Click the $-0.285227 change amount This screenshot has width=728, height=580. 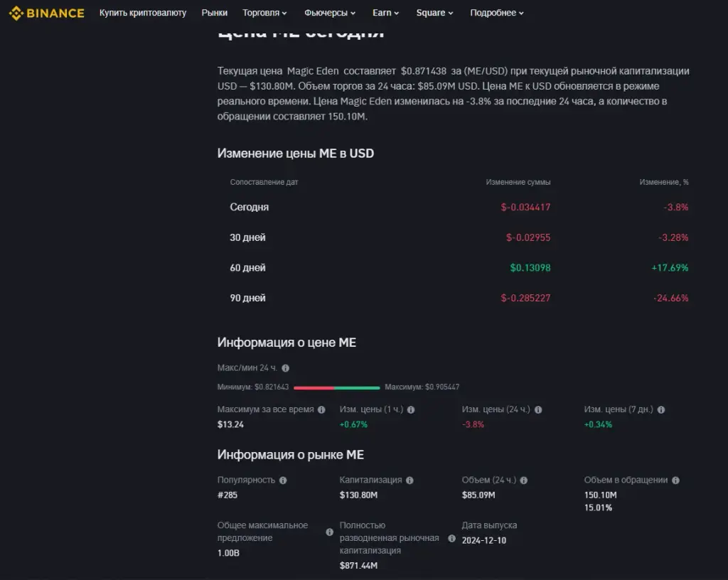coord(525,298)
